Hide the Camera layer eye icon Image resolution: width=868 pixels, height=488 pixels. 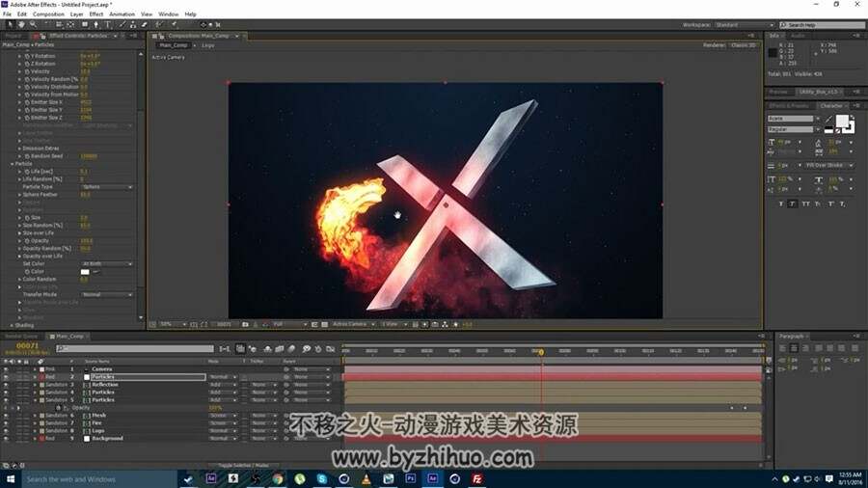tap(6, 369)
